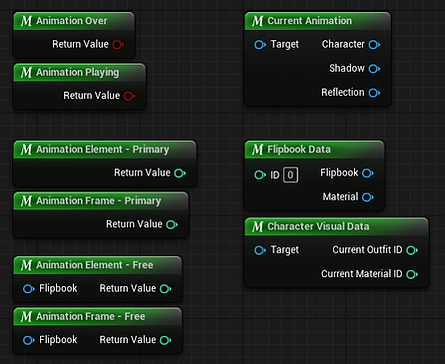Click Target input pin on Character Visual Data
The height and width of the screenshot is (364, 445).
point(260,250)
